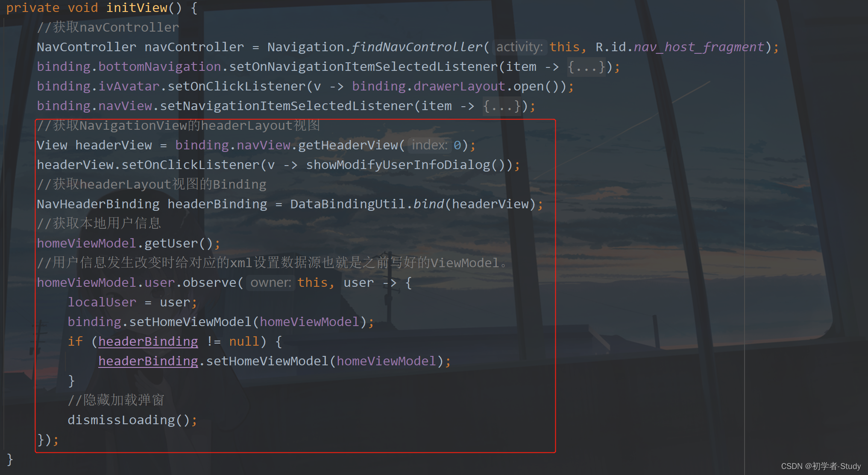The height and width of the screenshot is (475, 868).
Task: Click the initView method name
Action: coord(137,8)
